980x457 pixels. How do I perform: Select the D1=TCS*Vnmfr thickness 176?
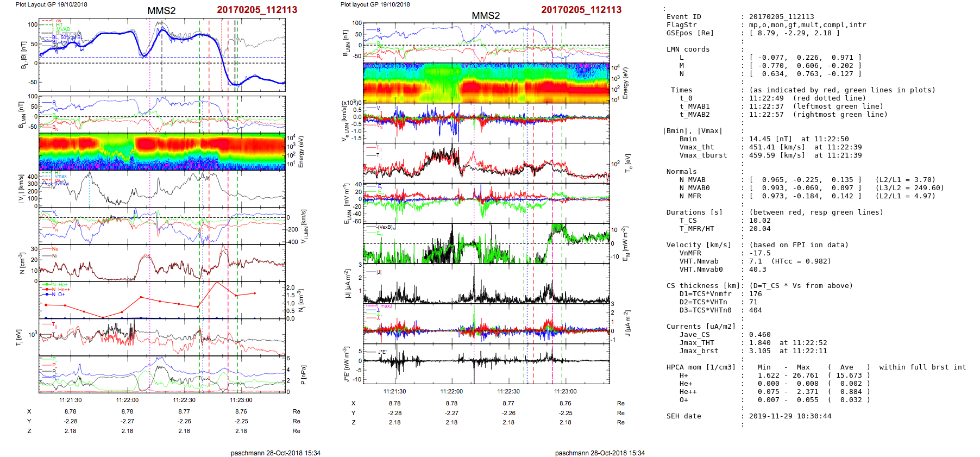pos(756,294)
